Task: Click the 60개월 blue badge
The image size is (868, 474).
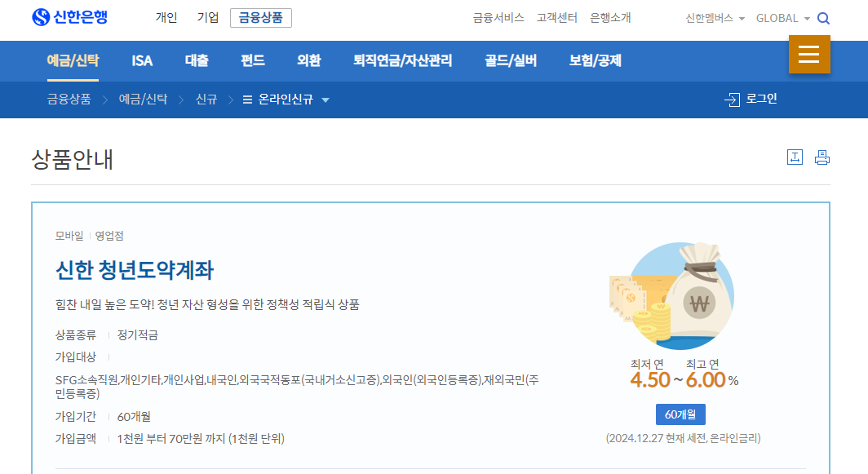Action: pos(680,414)
